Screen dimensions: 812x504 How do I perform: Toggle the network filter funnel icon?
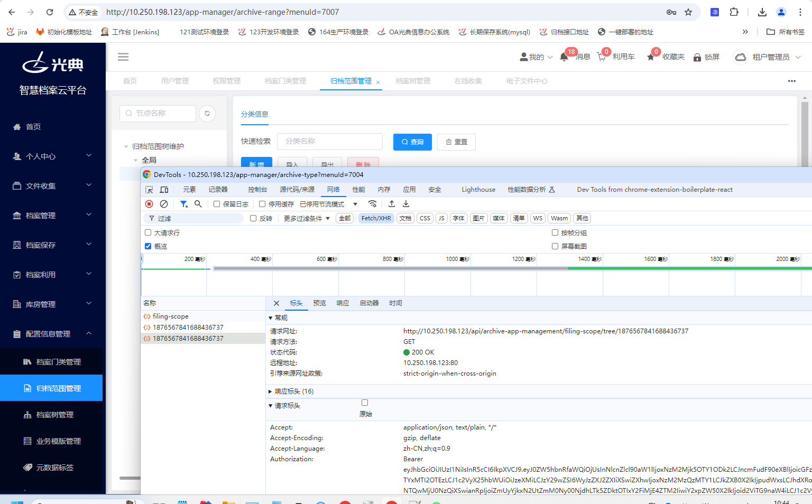pyautogui.click(x=183, y=204)
